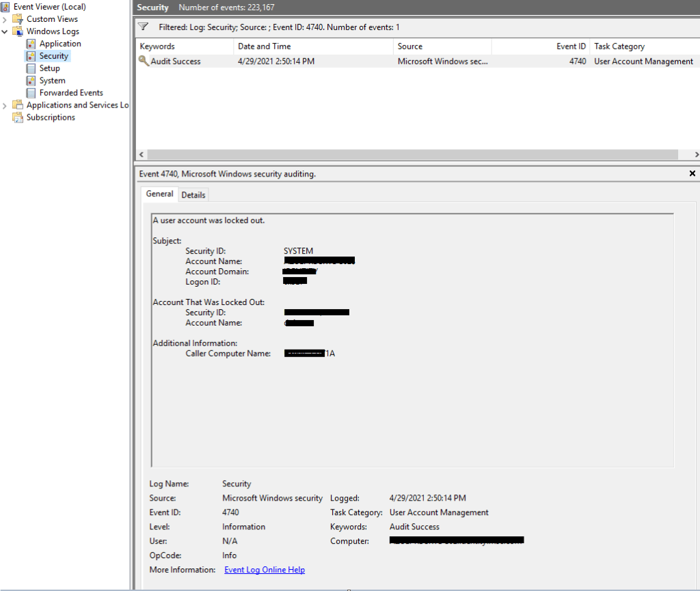This screenshot has height=591, width=700.
Task: Expand Applications and Services Logs node
Action: 5,105
